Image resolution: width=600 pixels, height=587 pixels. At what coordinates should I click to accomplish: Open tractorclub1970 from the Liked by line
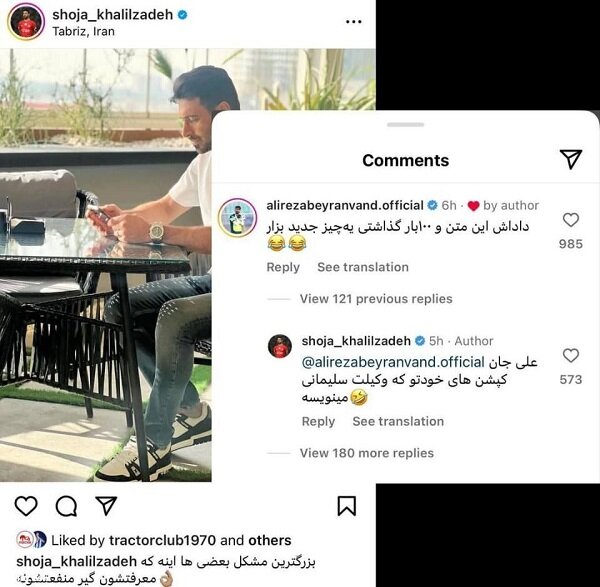(163, 540)
